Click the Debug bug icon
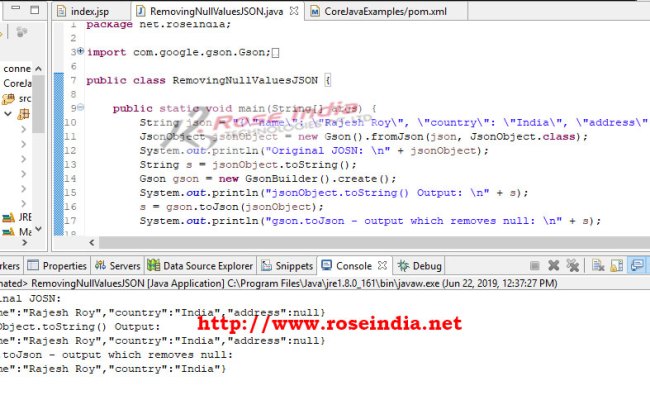This screenshot has height=400, width=650. [x=403, y=266]
